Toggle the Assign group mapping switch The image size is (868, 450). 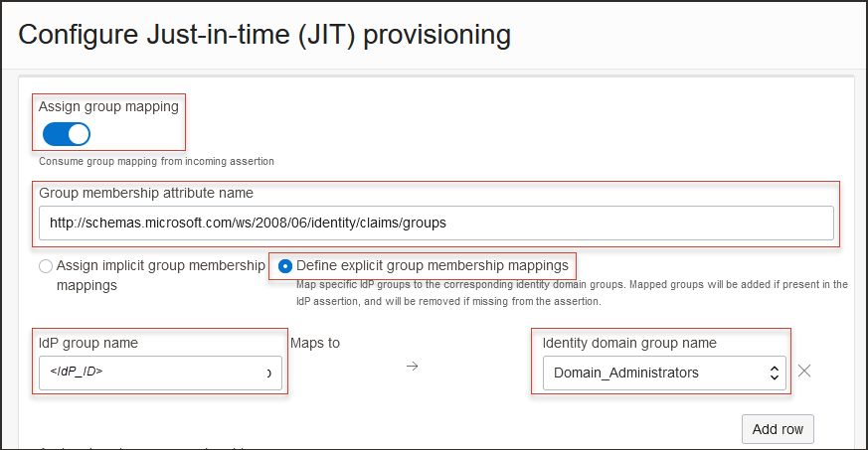click(67, 133)
